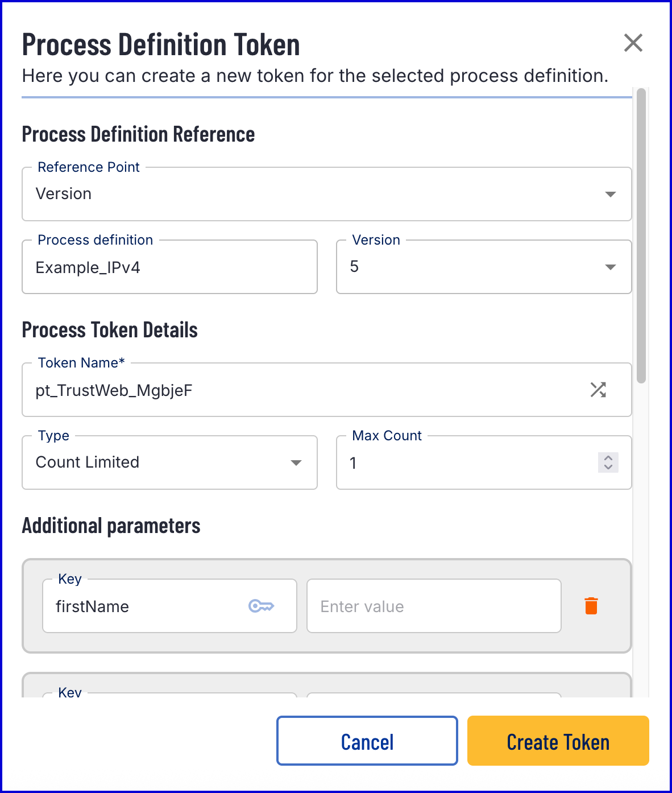Delete the firstName parameter with trash icon
Screen dimensions: 672x793
[591, 606]
